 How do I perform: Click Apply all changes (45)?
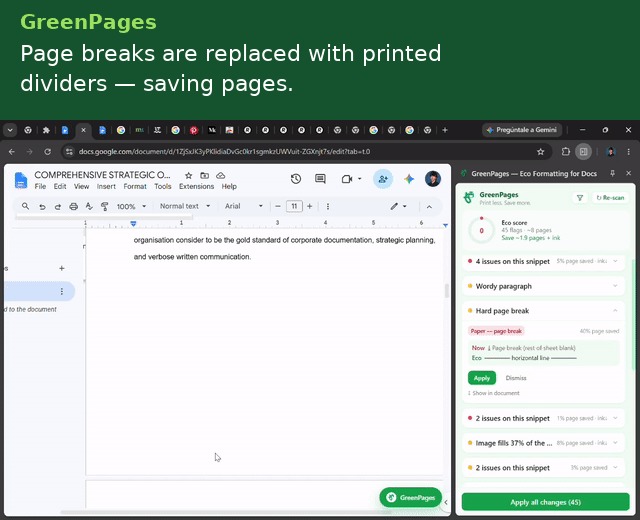[x=545, y=502]
